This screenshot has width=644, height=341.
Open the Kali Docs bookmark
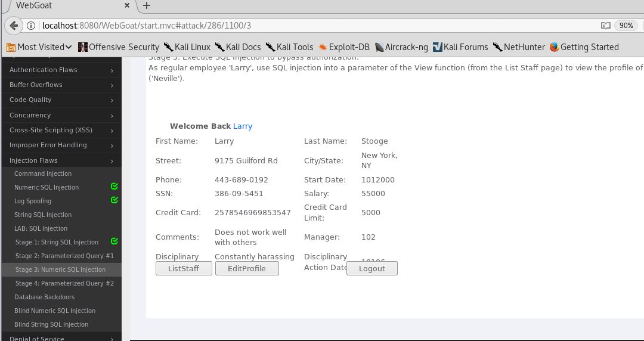[238, 47]
